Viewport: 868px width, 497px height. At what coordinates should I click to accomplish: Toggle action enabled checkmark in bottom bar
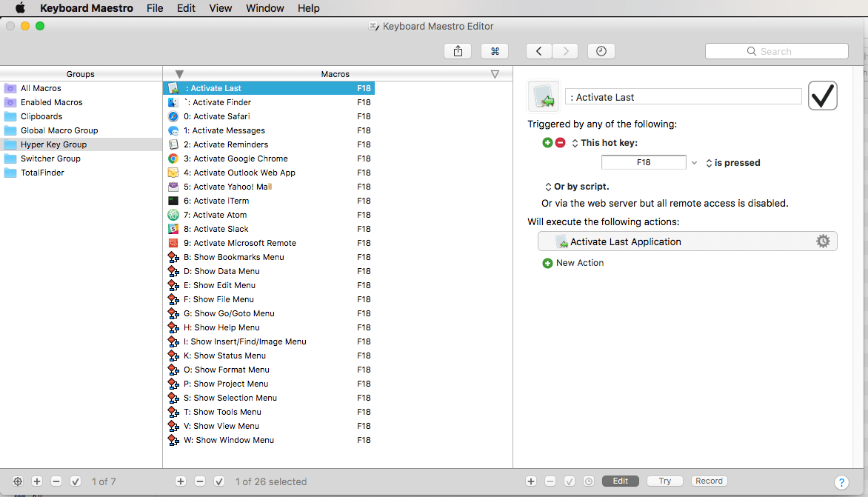[x=569, y=481]
